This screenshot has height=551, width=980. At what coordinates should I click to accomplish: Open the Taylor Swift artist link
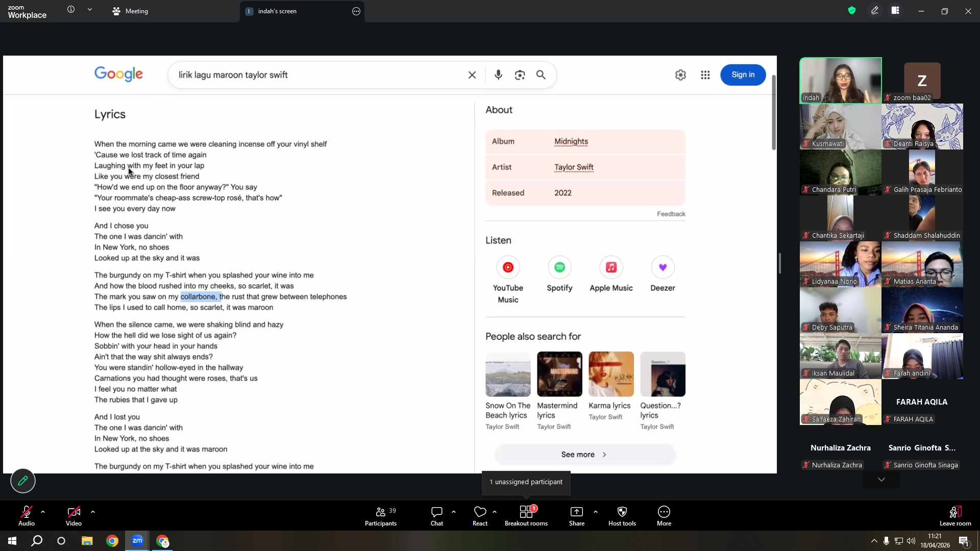coord(574,167)
